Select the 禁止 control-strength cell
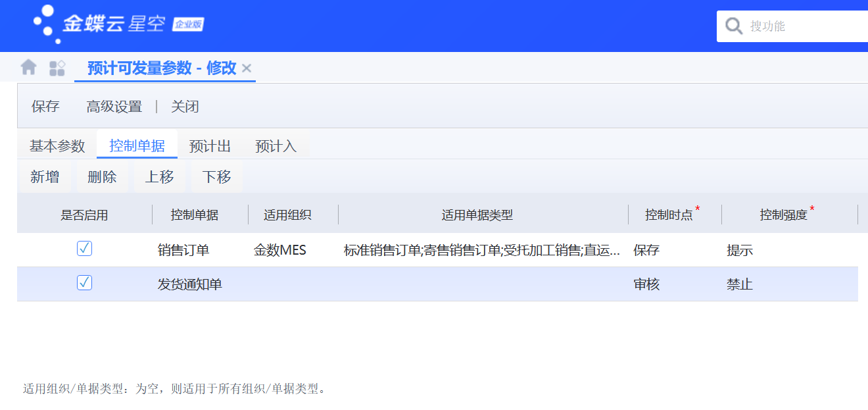 pos(790,284)
